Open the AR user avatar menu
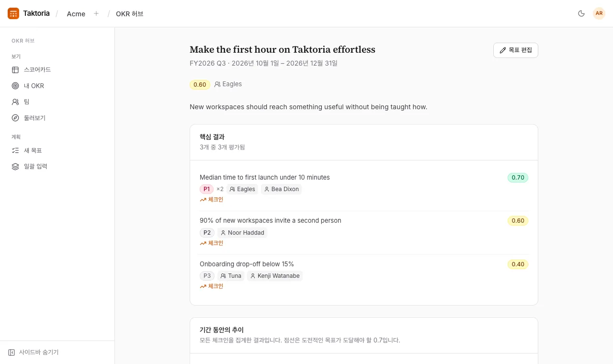This screenshot has width=613, height=364. [599, 13]
